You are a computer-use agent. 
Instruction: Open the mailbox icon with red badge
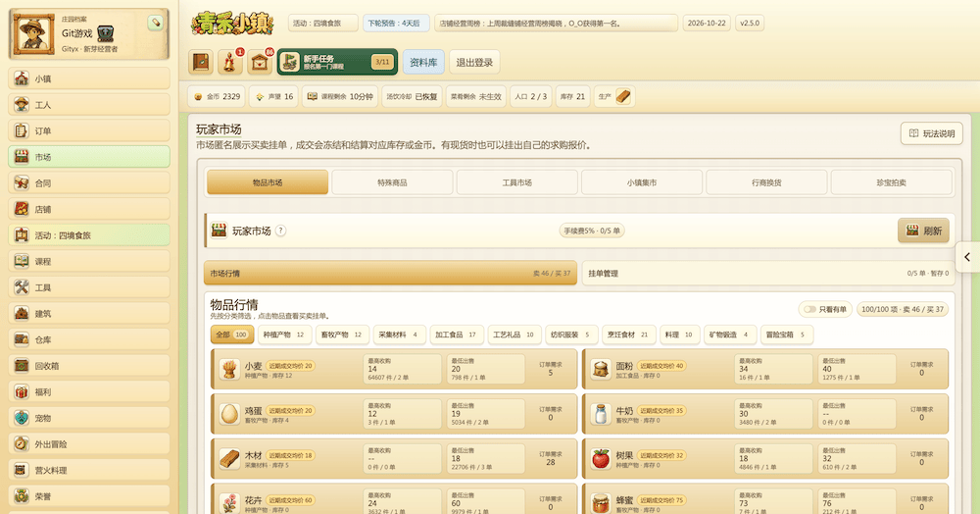tap(260, 62)
